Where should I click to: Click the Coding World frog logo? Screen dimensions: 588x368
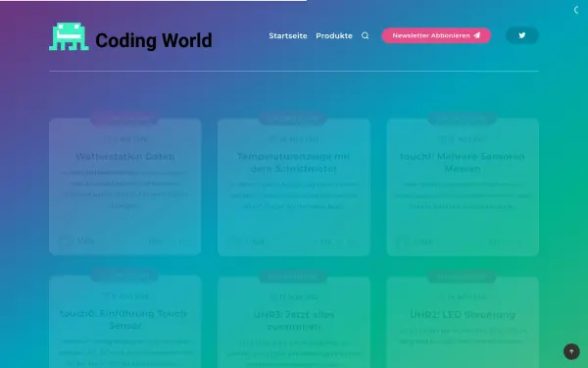69,36
